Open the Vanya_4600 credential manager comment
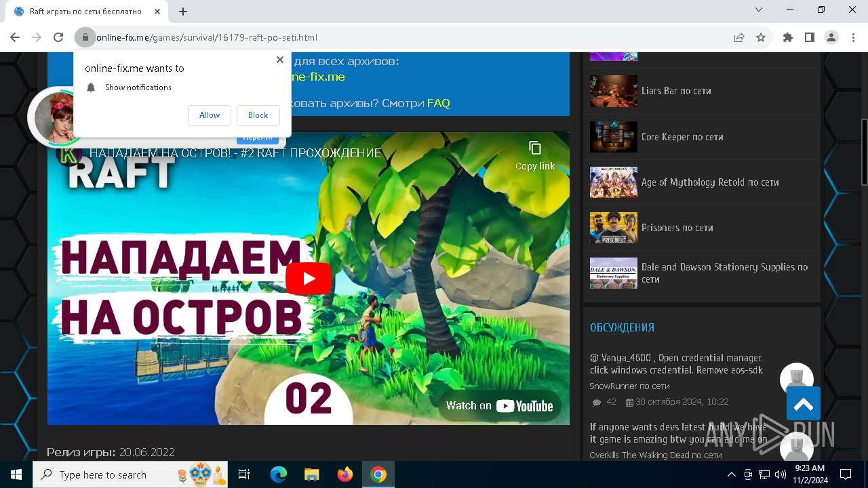The width and height of the screenshot is (868, 488). point(677,364)
